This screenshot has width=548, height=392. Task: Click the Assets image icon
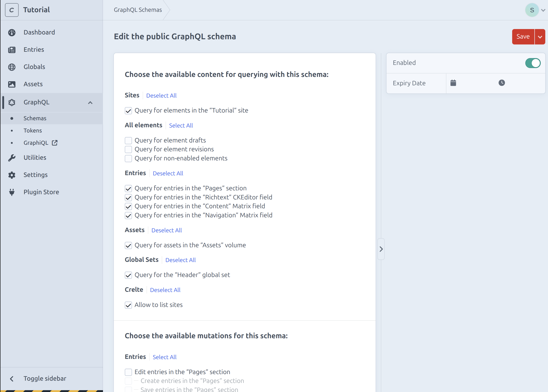(12, 84)
